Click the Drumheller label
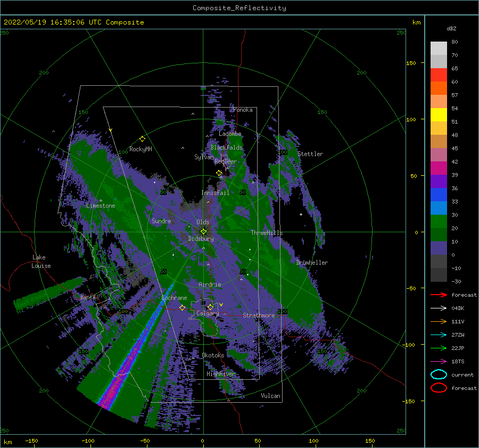The height and width of the screenshot is (448, 479). (312, 263)
